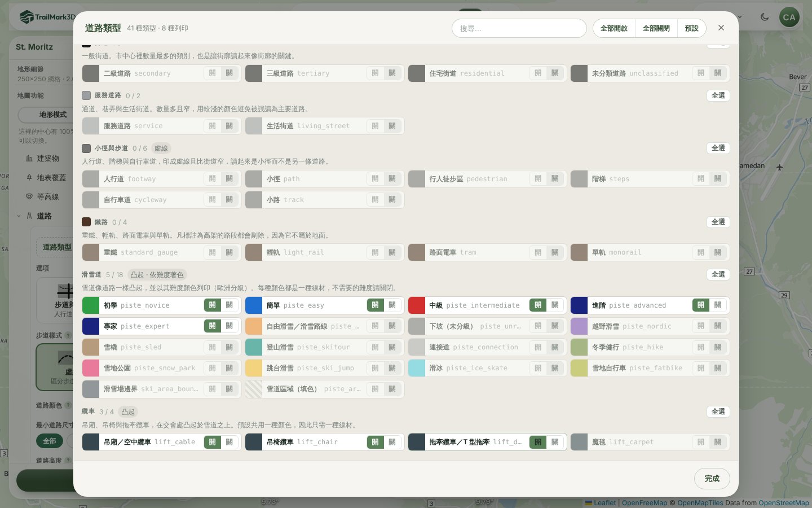This screenshot has width=812, height=508.
Task: Click the purple 越野滑雪 piste_nordic swatch
Action: (x=579, y=326)
